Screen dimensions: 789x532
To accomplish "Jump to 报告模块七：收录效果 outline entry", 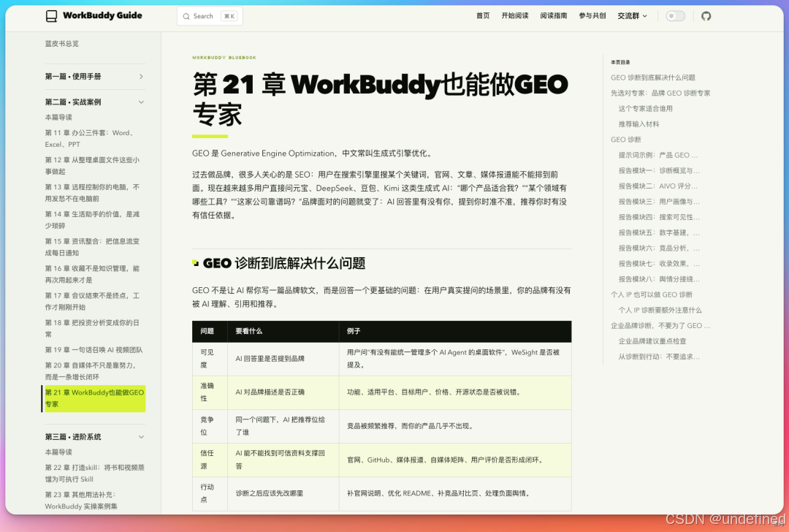I will point(659,264).
